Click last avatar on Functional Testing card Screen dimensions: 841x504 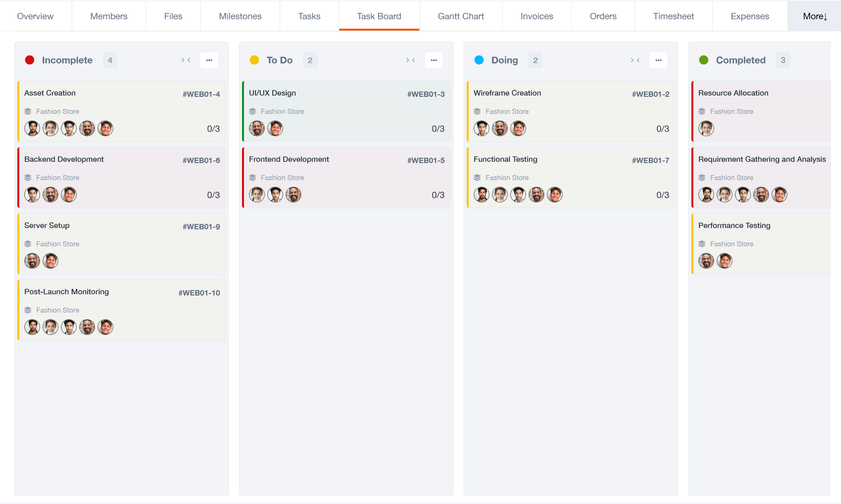click(554, 195)
